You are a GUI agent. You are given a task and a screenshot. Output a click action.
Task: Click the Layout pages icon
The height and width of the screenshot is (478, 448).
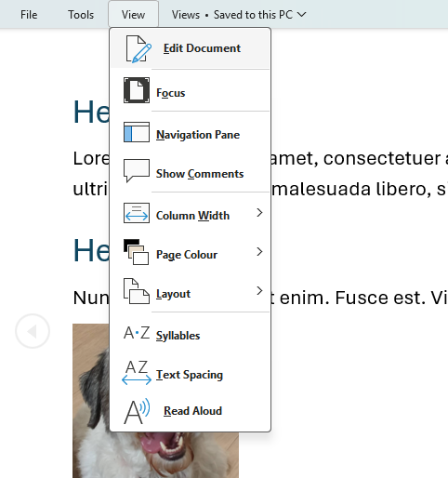click(x=137, y=291)
